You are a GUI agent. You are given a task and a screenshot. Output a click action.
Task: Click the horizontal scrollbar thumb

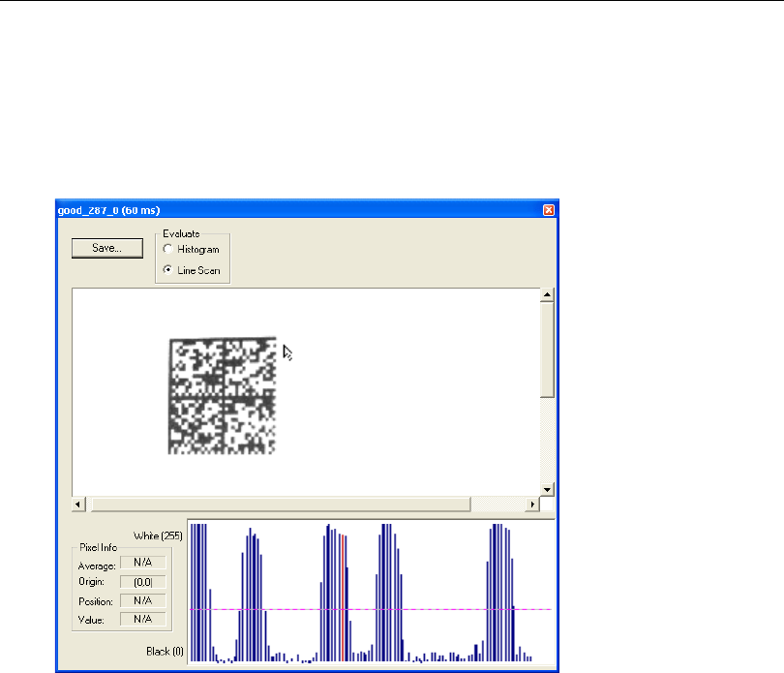(279, 505)
